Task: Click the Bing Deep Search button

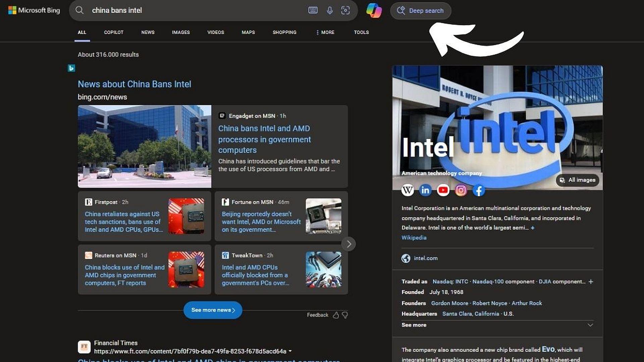Action: point(421,11)
